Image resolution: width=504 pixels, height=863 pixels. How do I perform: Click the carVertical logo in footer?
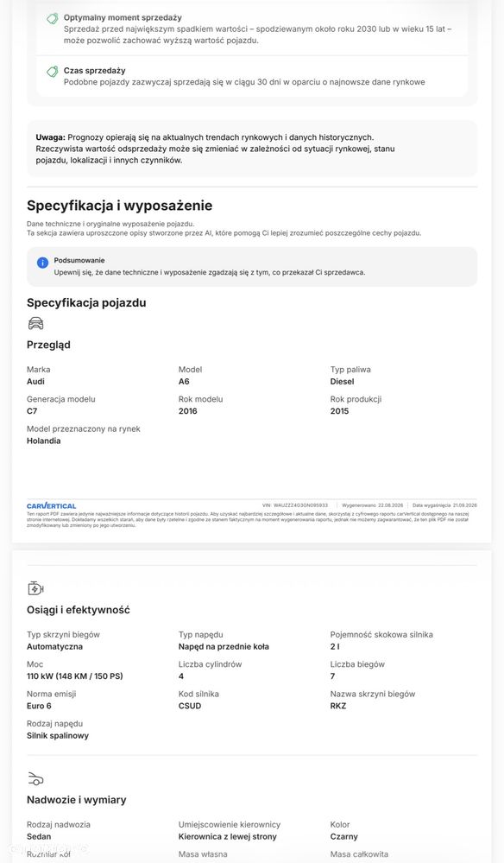click(51, 506)
